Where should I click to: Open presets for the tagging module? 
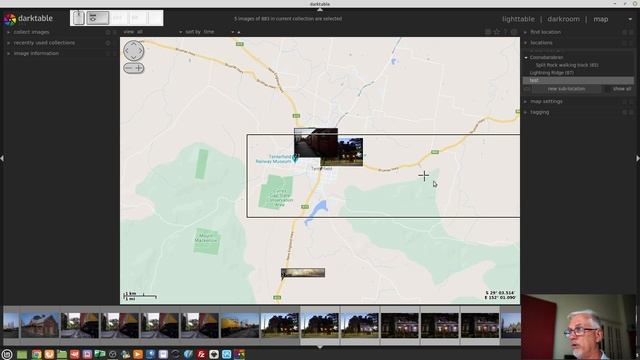tap(631, 112)
